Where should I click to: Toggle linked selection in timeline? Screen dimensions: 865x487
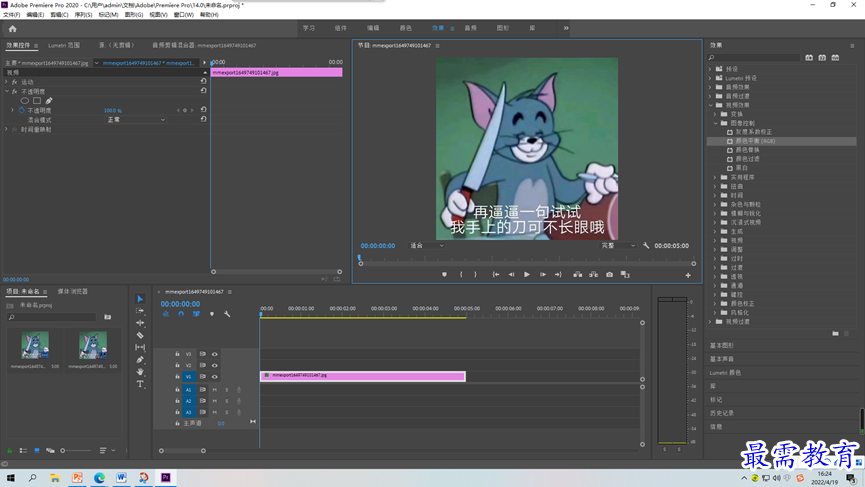(196, 314)
